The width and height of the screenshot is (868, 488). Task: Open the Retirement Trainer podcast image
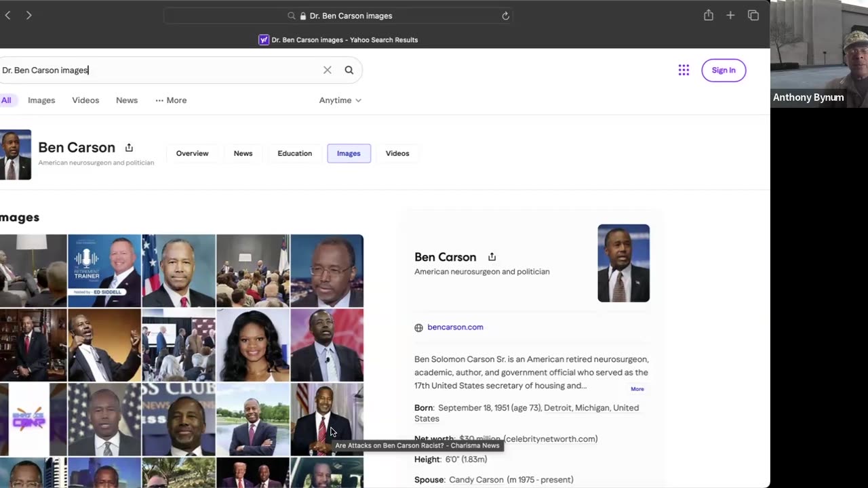click(x=104, y=271)
